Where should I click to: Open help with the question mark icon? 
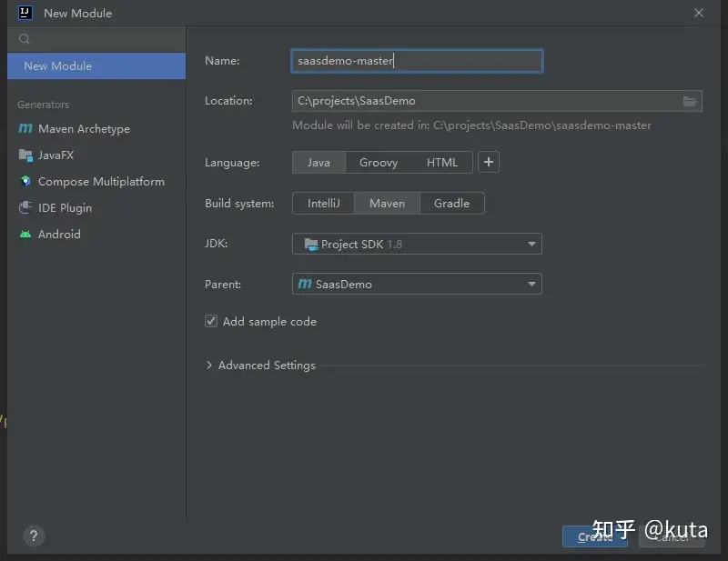33,536
